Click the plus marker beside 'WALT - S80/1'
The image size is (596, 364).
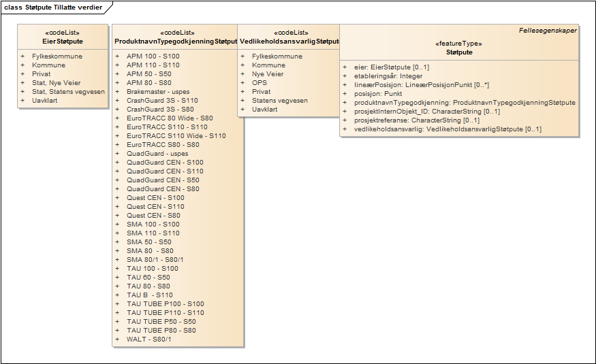(x=117, y=340)
